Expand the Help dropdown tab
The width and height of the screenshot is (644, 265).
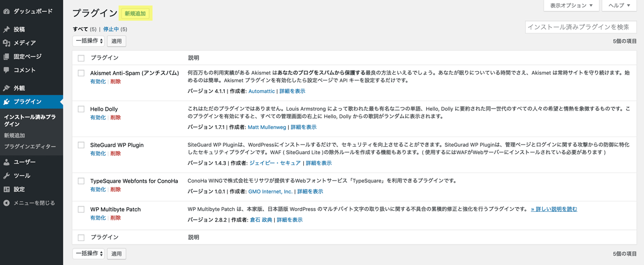pos(620,5)
